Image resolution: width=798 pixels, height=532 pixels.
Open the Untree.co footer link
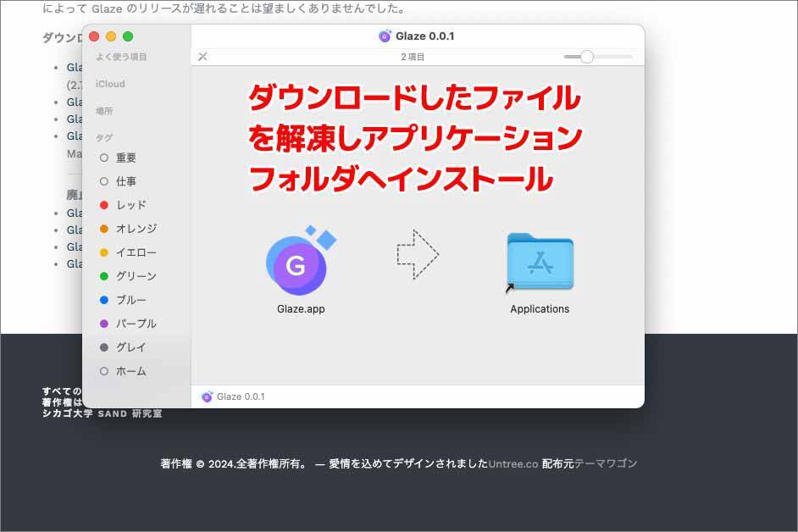coord(513,463)
